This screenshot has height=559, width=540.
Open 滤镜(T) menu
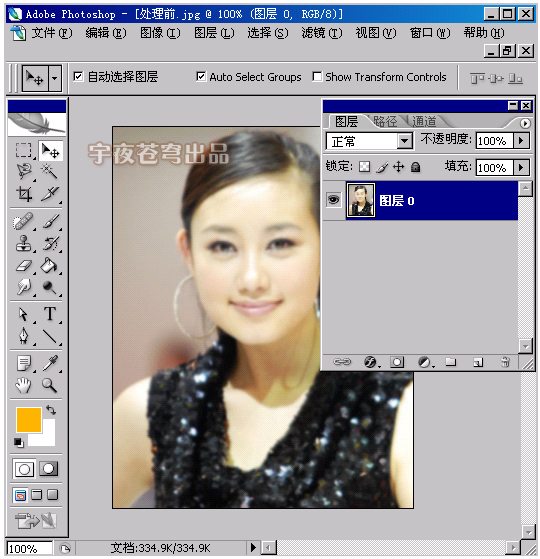(x=322, y=33)
